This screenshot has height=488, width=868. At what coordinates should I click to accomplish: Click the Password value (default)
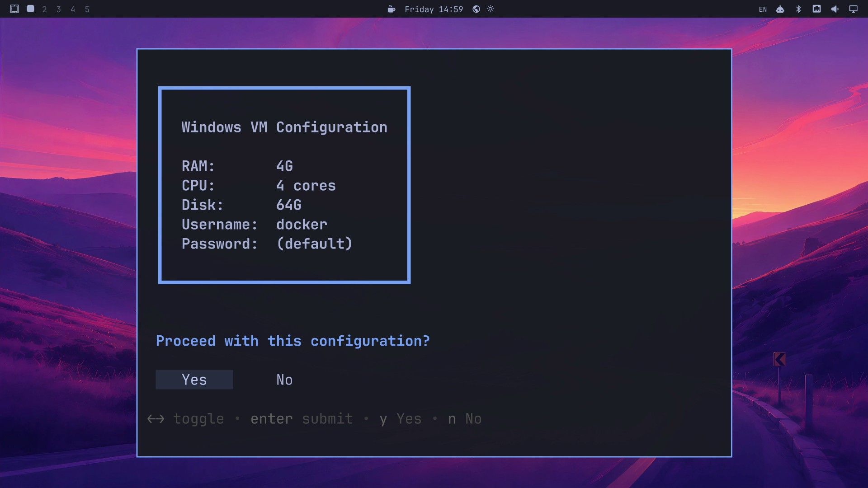314,244
